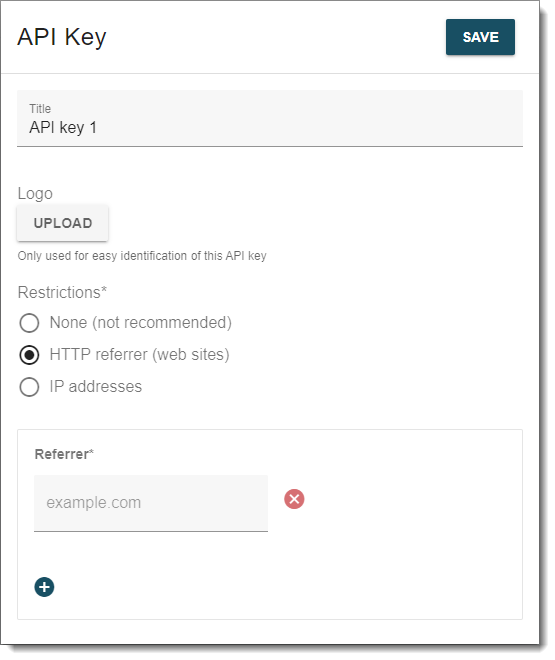Focus the Title input field
555x660 pixels.
tap(270, 118)
